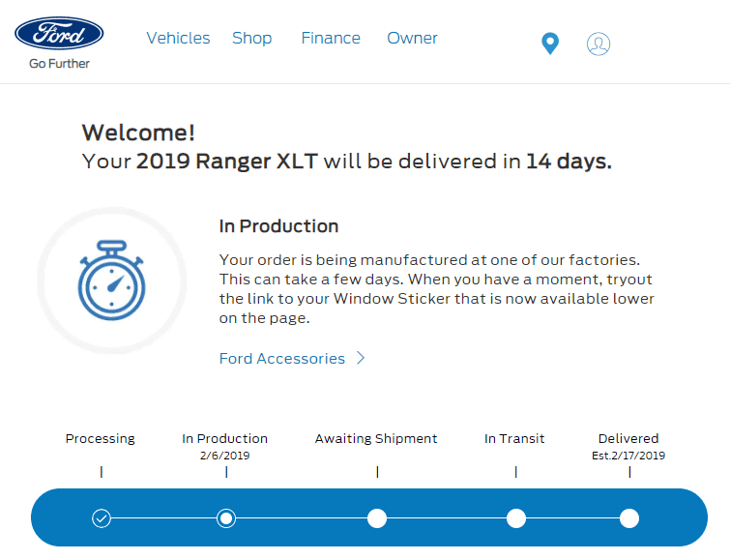Open the dealer locator pin icon
This screenshot has height=560, width=730.
coord(550,44)
